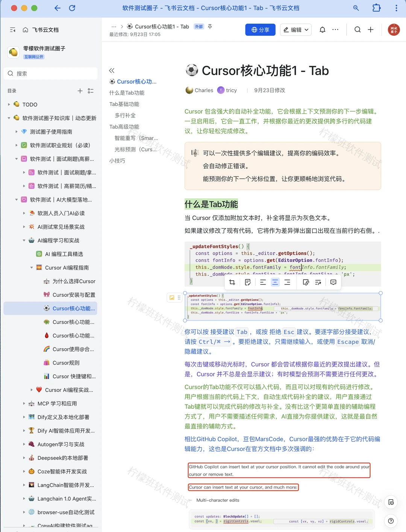This screenshot has height=532, width=406.
Task: Align the image to the left
Action: click(x=263, y=282)
